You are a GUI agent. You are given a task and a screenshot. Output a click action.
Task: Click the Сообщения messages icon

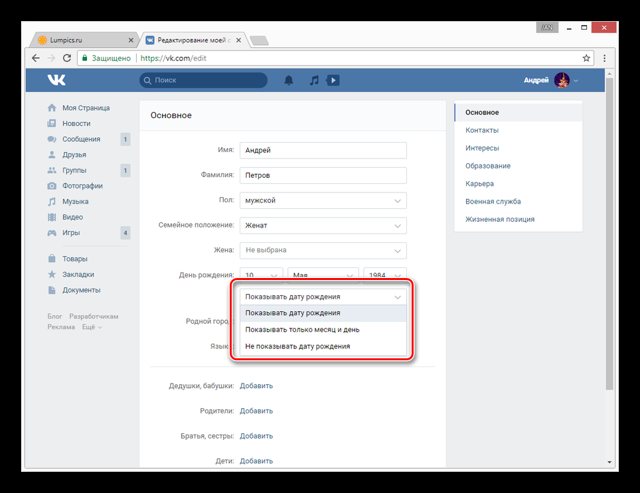(x=52, y=139)
